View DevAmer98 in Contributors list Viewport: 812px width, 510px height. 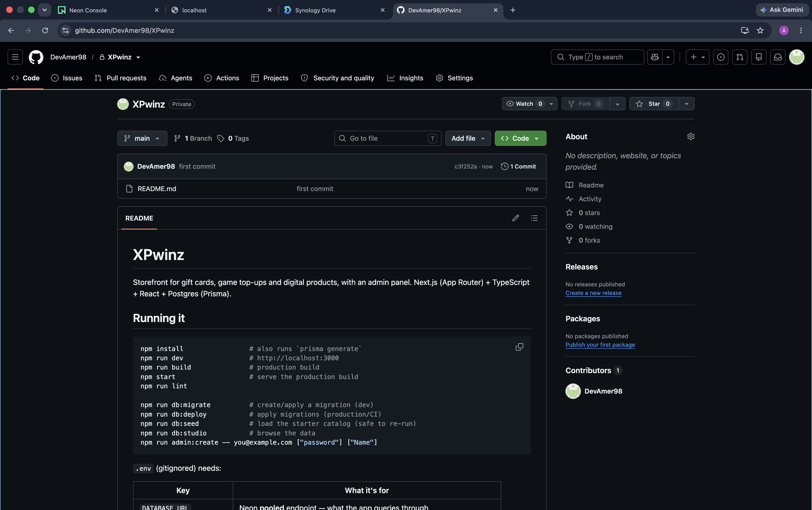[603, 391]
